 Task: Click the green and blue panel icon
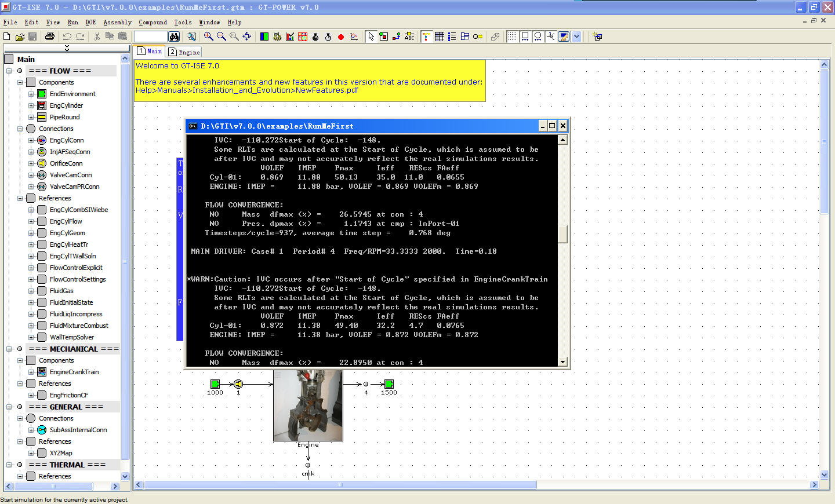click(x=264, y=36)
